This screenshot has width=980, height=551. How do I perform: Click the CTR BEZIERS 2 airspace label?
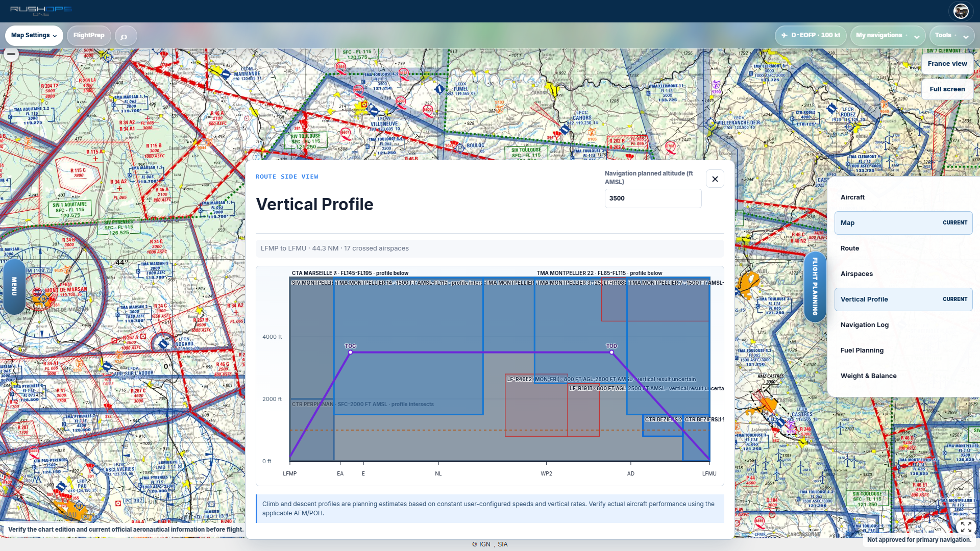[x=664, y=420]
